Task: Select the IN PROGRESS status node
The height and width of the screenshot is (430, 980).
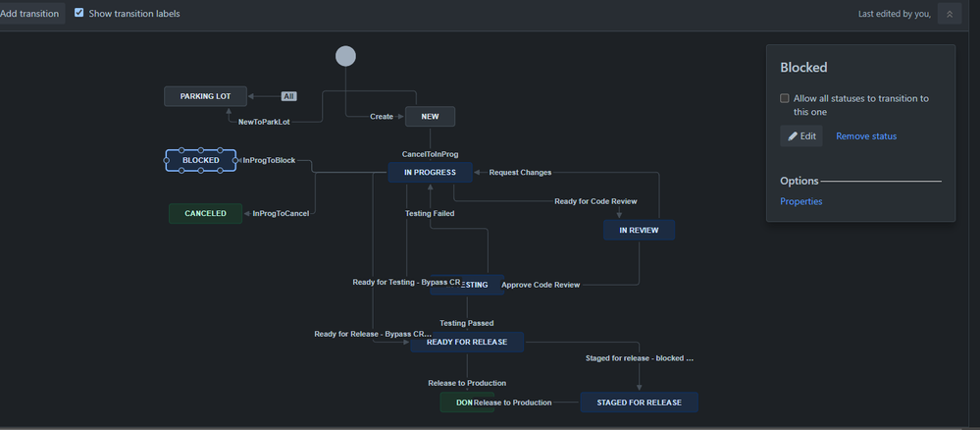Action: pos(430,172)
